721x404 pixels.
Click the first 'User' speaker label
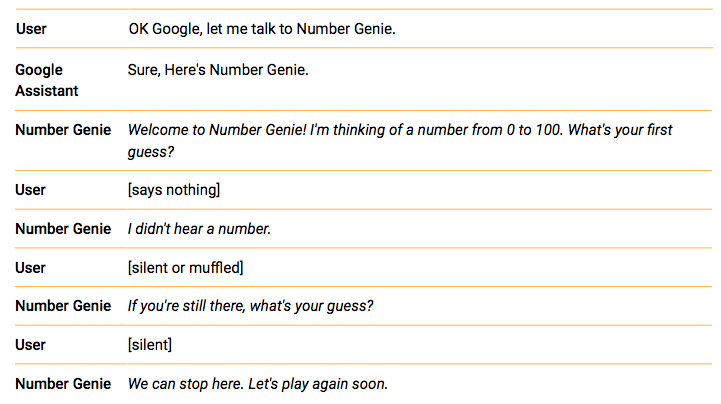(31, 29)
